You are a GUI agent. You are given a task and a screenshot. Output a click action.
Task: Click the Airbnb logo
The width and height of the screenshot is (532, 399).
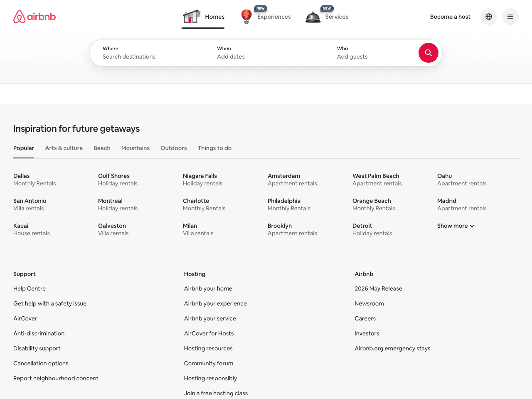tap(34, 17)
